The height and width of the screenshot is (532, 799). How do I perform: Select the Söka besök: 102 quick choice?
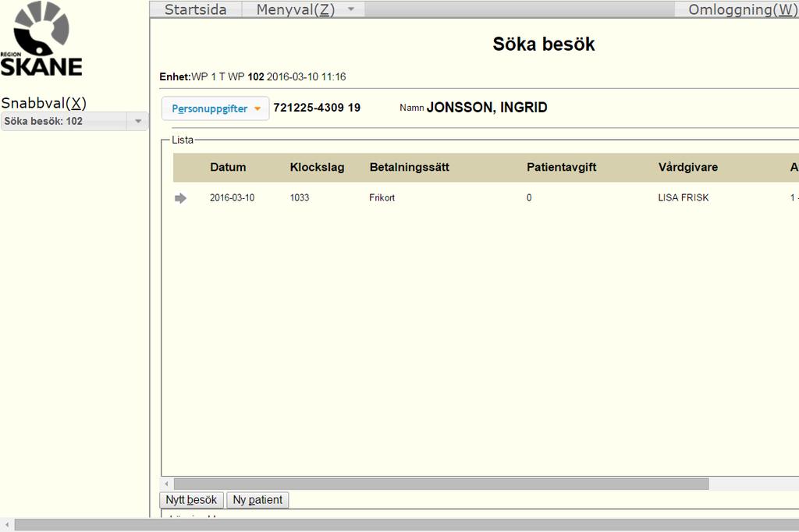pyautogui.click(x=64, y=121)
